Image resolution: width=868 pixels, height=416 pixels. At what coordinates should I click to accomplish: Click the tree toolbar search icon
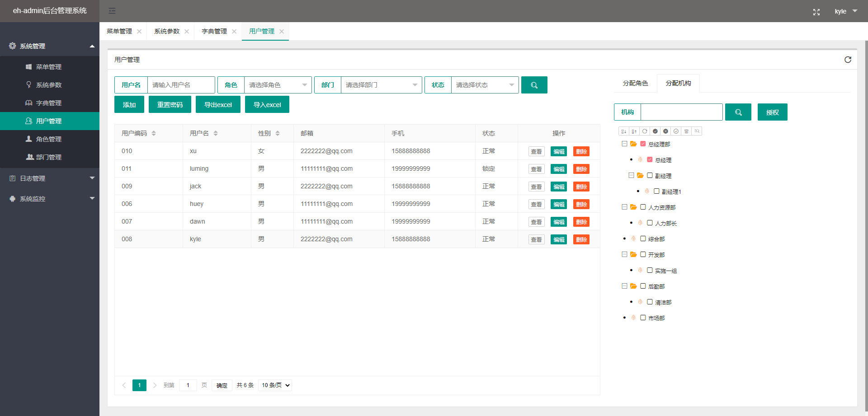(x=697, y=131)
